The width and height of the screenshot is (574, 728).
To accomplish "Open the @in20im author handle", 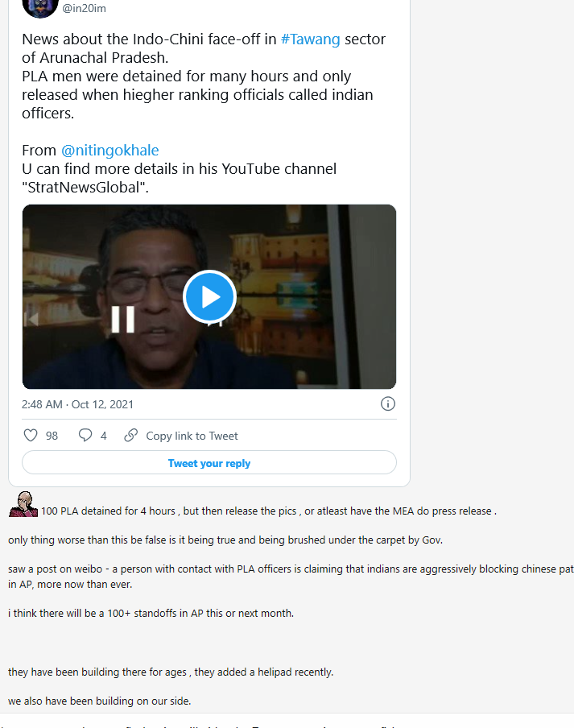I will pos(84,8).
